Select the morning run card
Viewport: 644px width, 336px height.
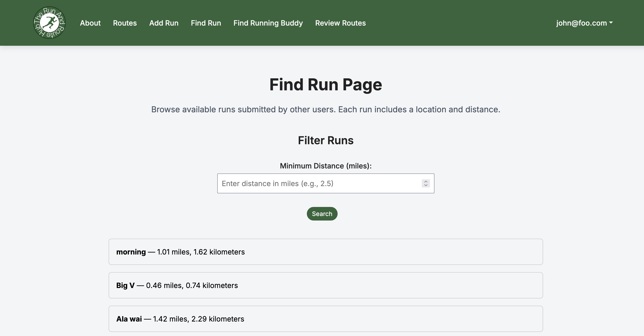pyautogui.click(x=325, y=252)
